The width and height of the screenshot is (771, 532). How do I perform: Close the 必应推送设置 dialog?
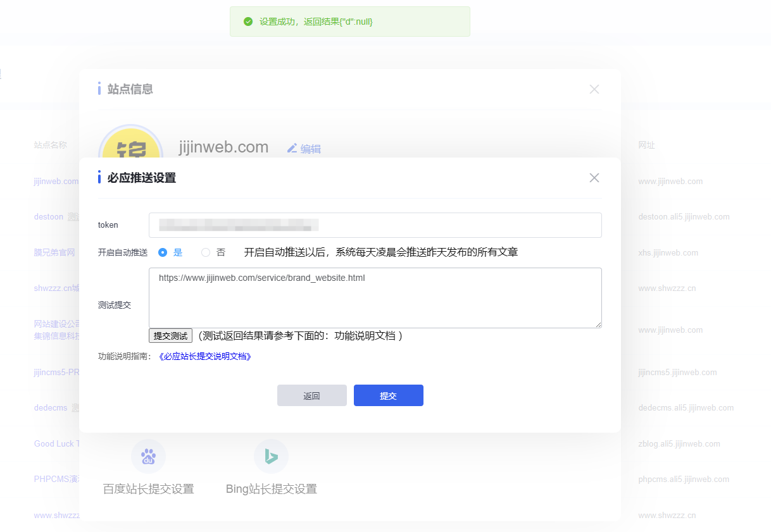[x=594, y=178]
